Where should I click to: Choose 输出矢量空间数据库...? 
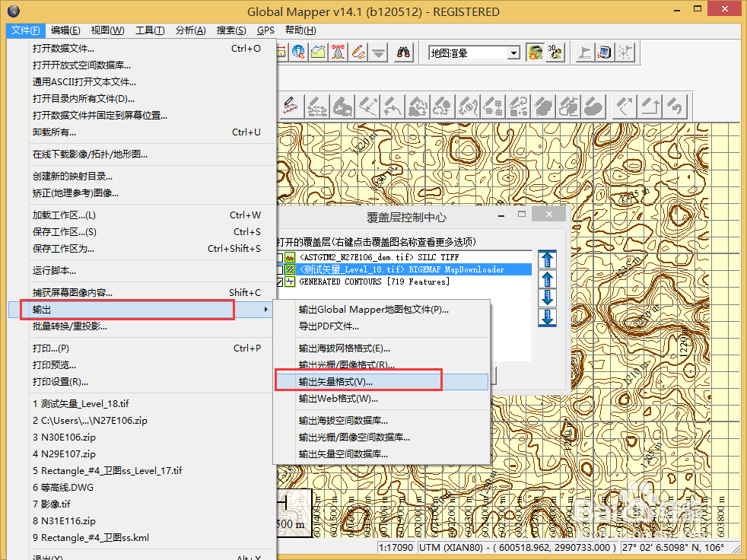(x=382, y=454)
